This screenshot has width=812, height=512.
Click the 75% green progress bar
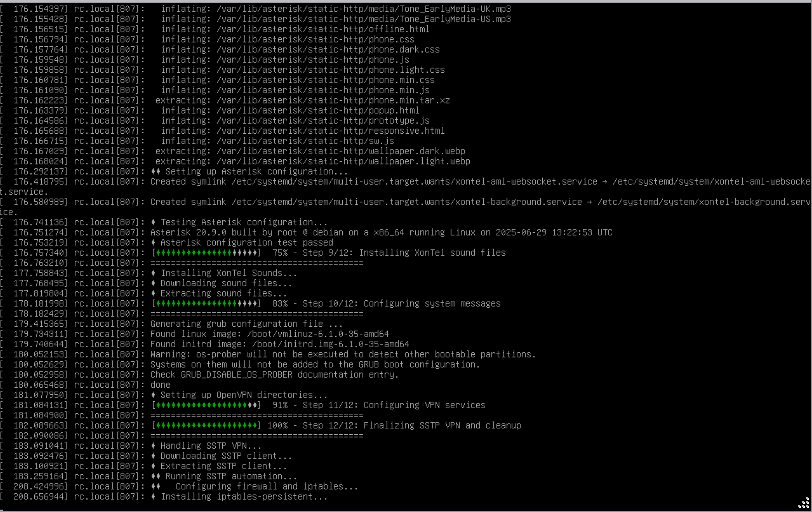205,254
